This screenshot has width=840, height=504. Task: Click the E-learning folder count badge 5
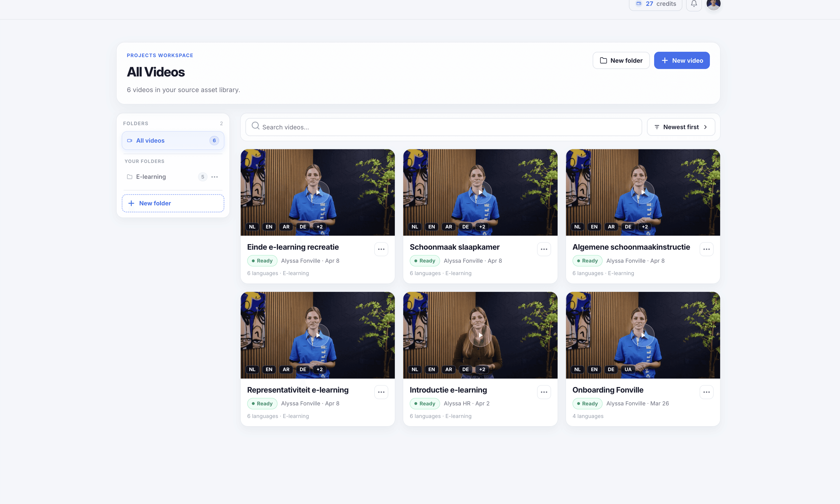(202, 177)
